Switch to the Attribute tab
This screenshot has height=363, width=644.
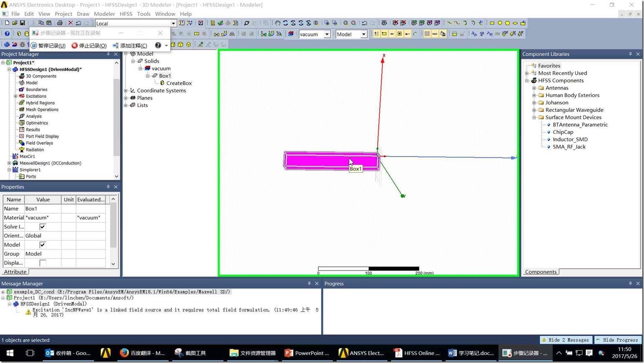[x=15, y=272]
